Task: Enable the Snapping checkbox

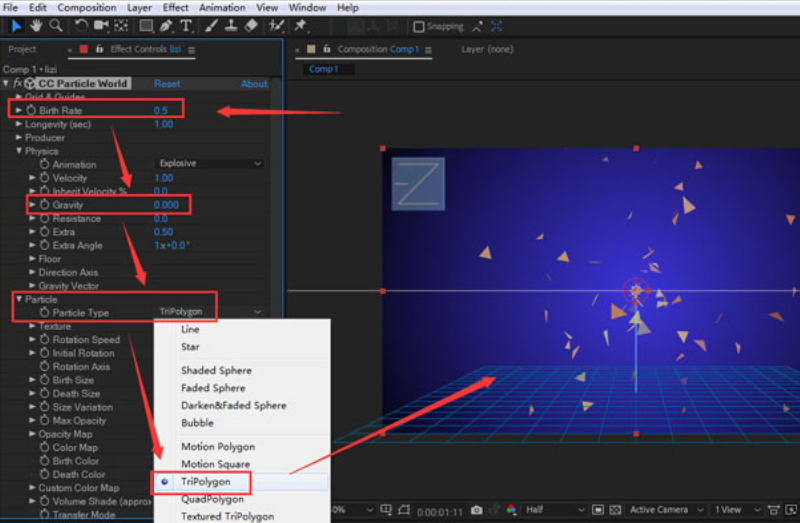Action: coord(419,27)
